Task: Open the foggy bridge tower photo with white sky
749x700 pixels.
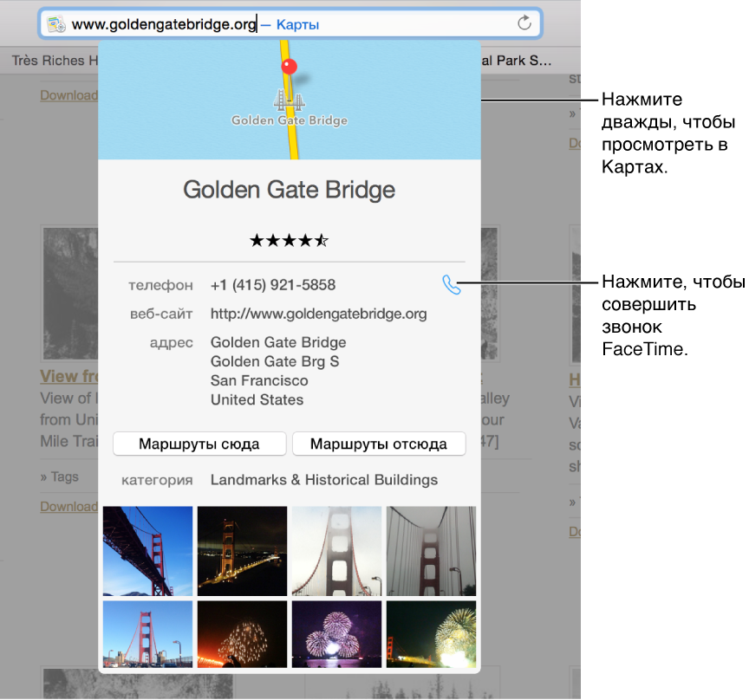Action: click(336, 551)
